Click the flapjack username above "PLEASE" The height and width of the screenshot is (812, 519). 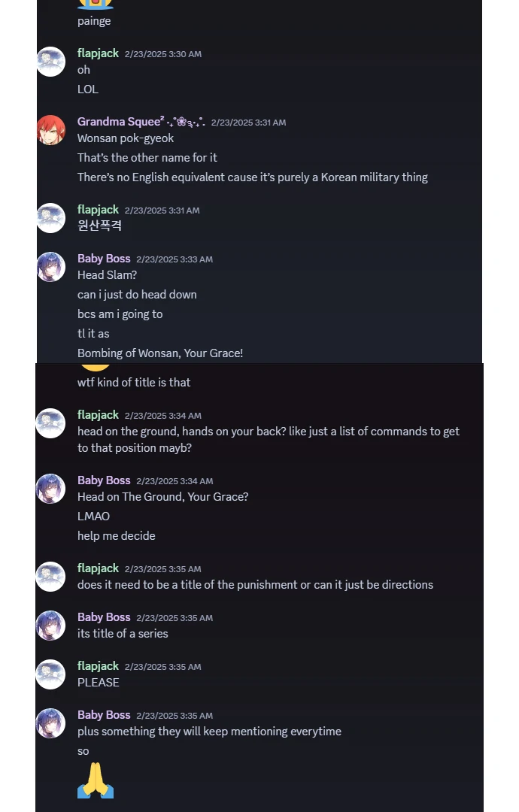point(98,666)
